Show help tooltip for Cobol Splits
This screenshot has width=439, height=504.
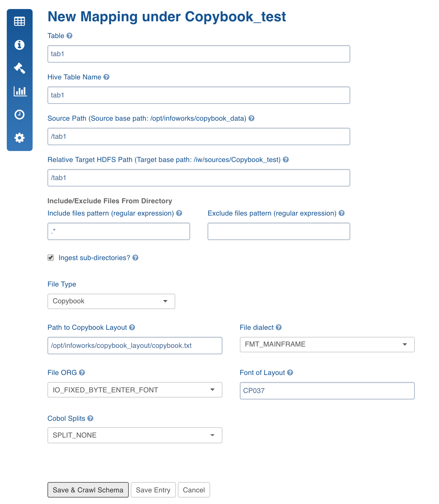(90, 418)
